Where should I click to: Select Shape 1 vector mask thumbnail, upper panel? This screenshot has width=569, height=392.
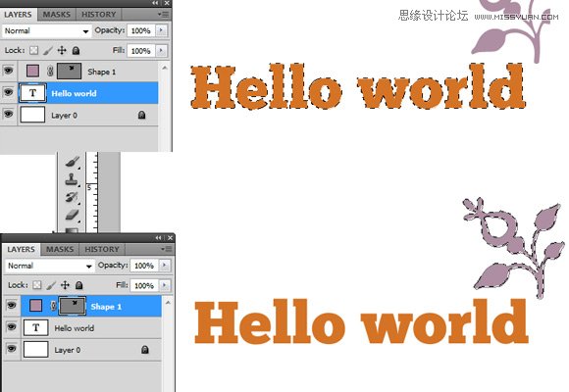point(69,72)
